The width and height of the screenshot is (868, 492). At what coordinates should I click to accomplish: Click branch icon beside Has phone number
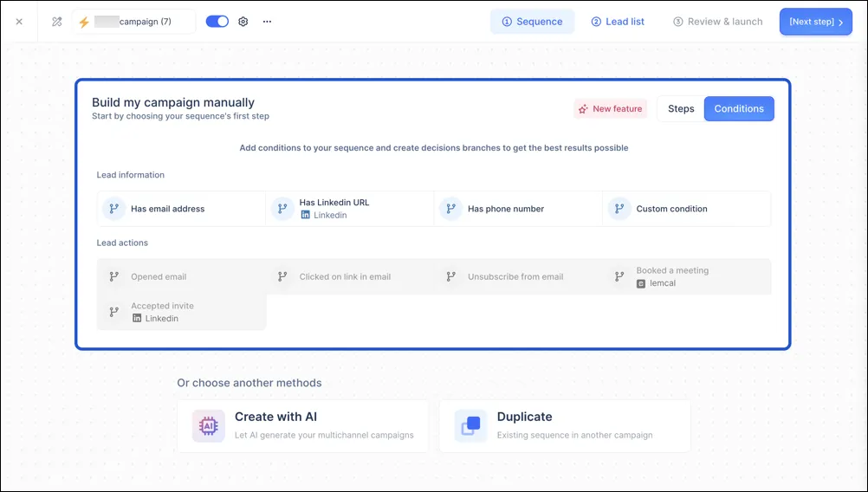(450, 209)
